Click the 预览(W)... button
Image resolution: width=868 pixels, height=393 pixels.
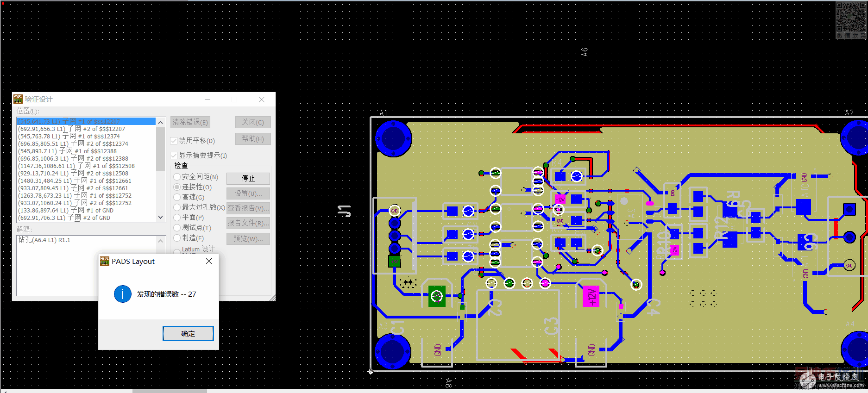click(x=248, y=239)
